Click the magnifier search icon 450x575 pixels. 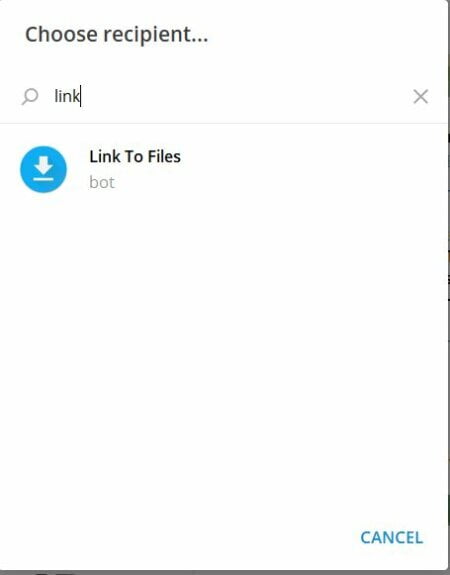(30, 96)
